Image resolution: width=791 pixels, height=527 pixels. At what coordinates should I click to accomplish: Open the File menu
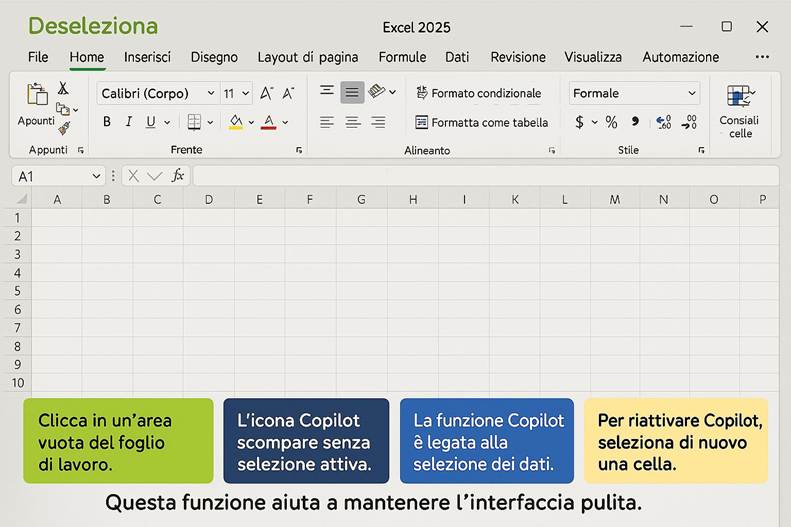38,57
